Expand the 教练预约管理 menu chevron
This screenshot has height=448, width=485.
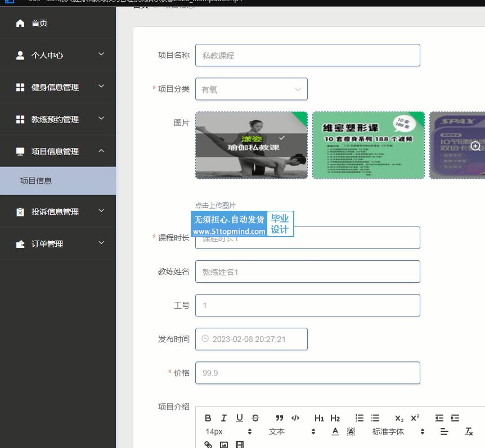[x=101, y=119]
